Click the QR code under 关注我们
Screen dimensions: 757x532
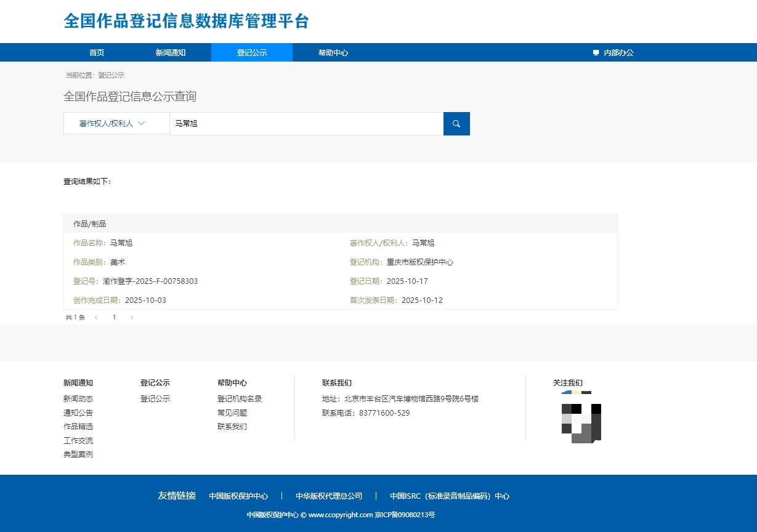pos(581,417)
